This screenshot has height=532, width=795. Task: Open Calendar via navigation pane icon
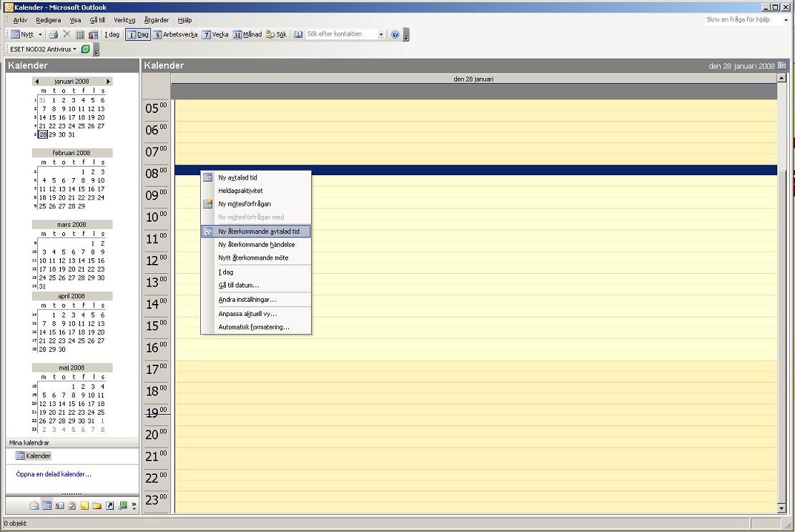[x=46, y=506]
